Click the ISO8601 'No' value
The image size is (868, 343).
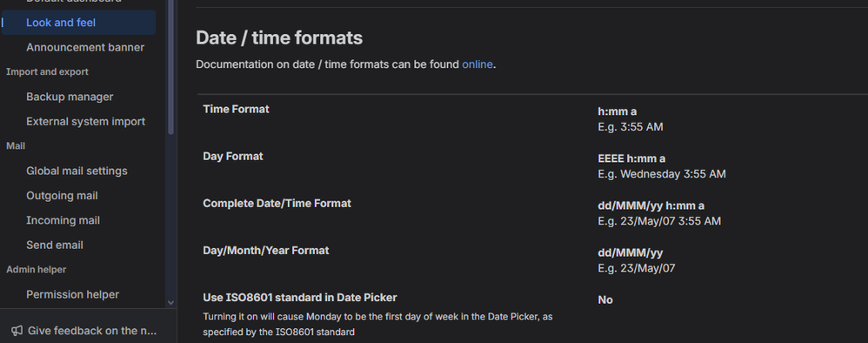click(605, 299)
